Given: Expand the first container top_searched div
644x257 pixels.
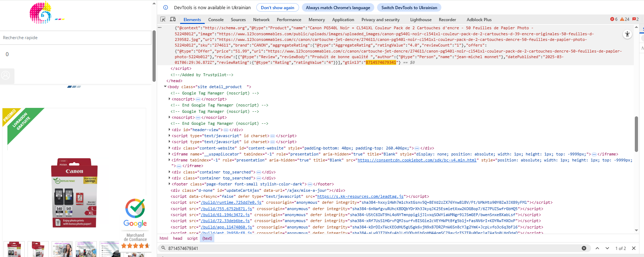Looking at the screenshot, I should (169, 172).
